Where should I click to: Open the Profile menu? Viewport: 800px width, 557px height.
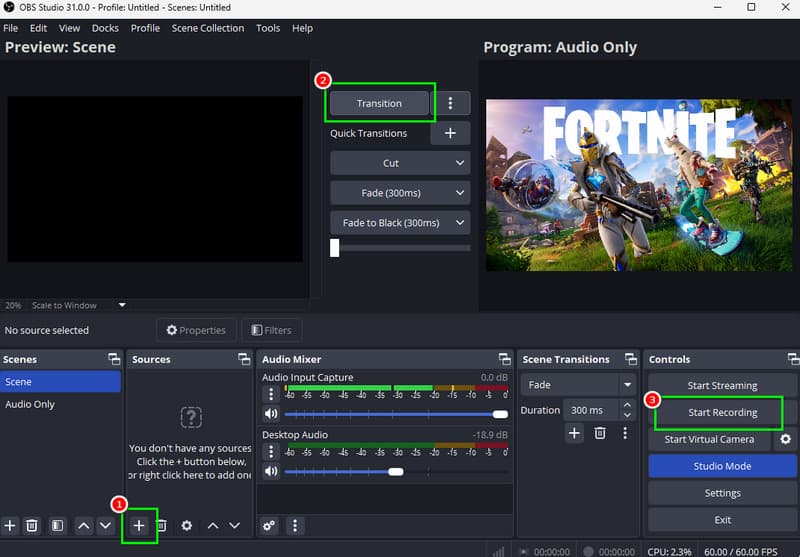point(145,28)
